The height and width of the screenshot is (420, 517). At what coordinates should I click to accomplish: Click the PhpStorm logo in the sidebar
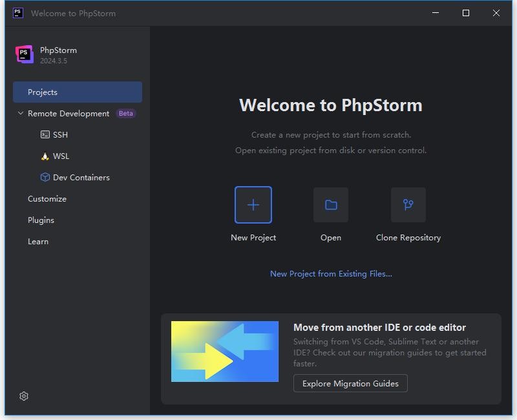tap(25, 54)
